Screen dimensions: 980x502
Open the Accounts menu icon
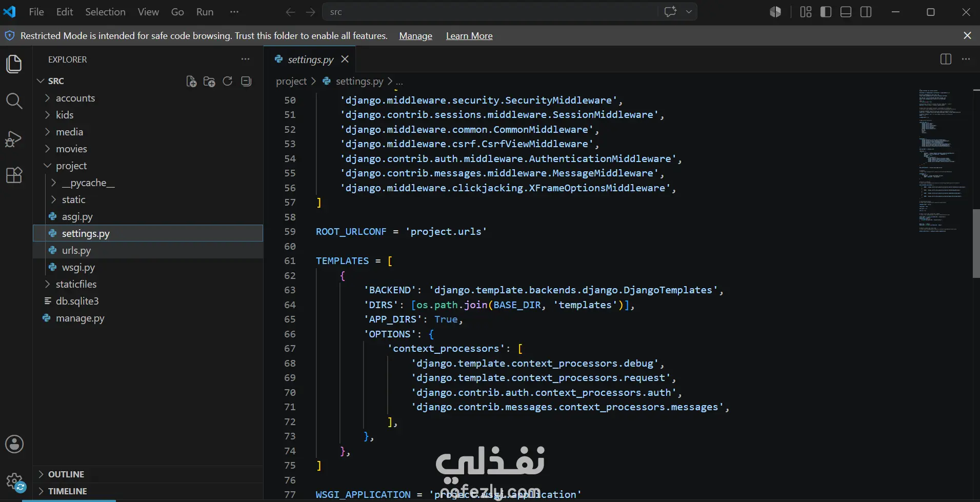coord(14,444)
